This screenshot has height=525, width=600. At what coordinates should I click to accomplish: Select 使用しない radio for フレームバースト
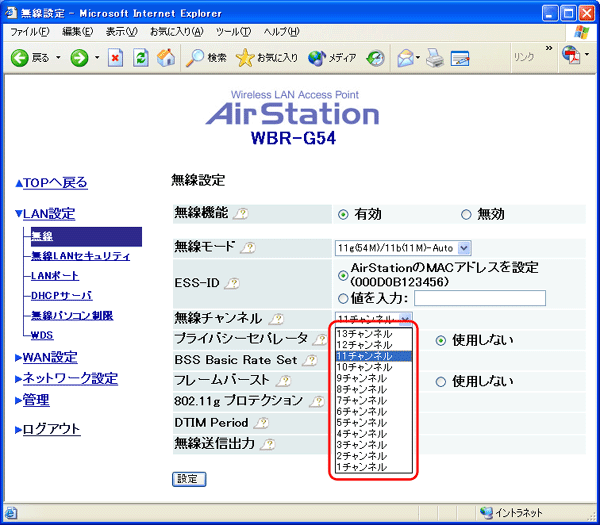[x=441, y=382]
